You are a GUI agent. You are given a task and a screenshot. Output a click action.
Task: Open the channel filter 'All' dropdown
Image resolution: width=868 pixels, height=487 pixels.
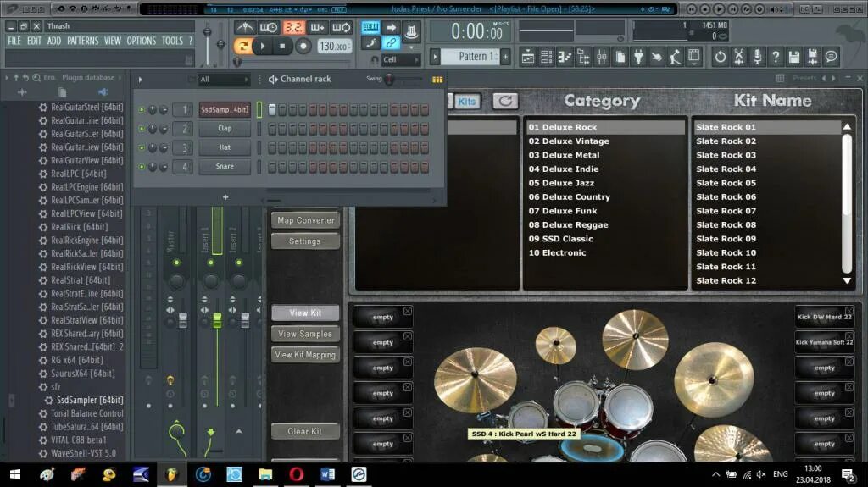(x=224, y=80)
